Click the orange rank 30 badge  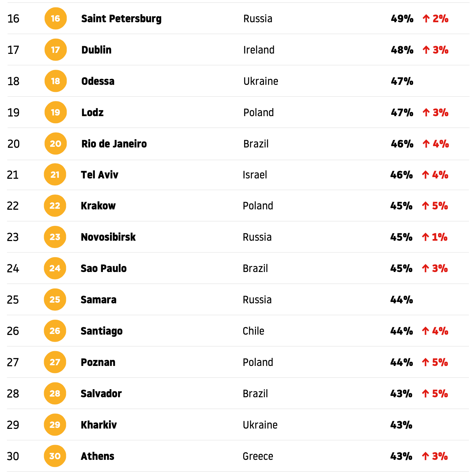[55, 456]
